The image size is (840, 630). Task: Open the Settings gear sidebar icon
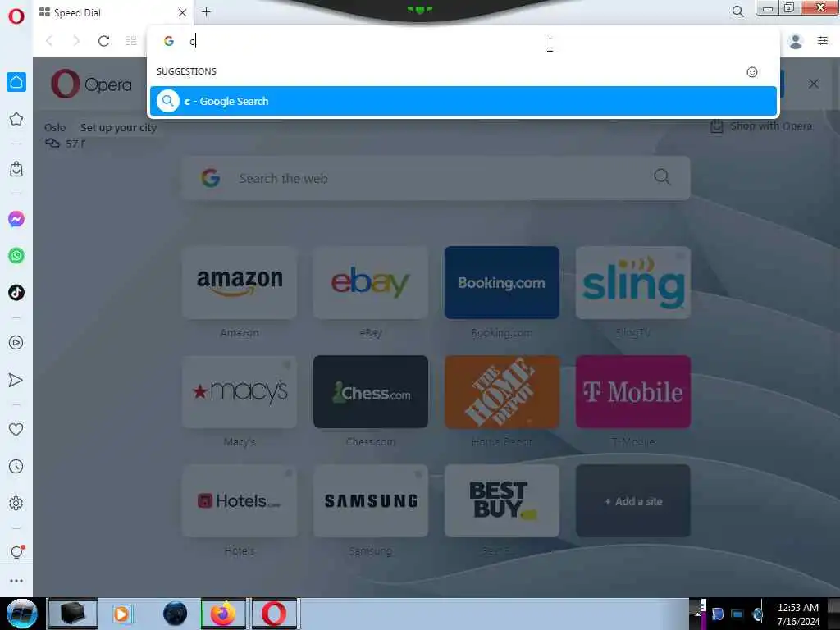click(x=16, y=503)
